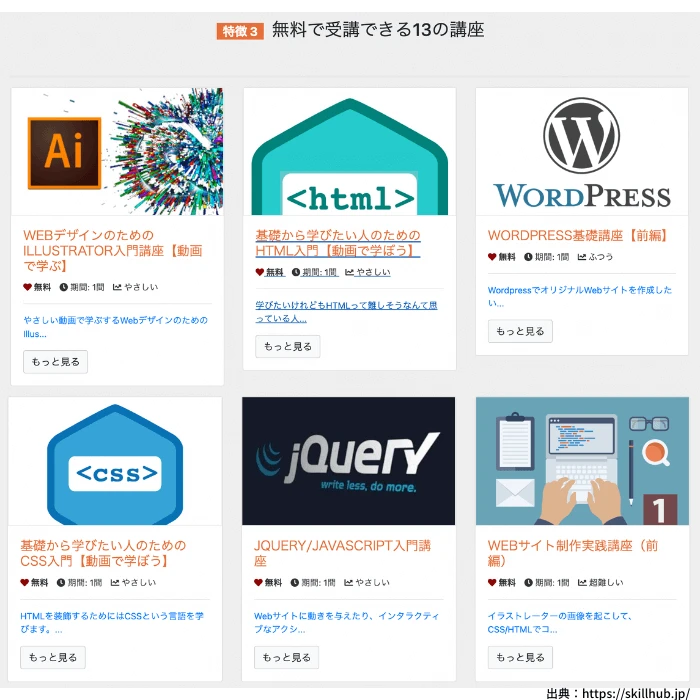700x700 pixels.
Task: Click the Illustrator course description link text
Action: click(116, 327)
